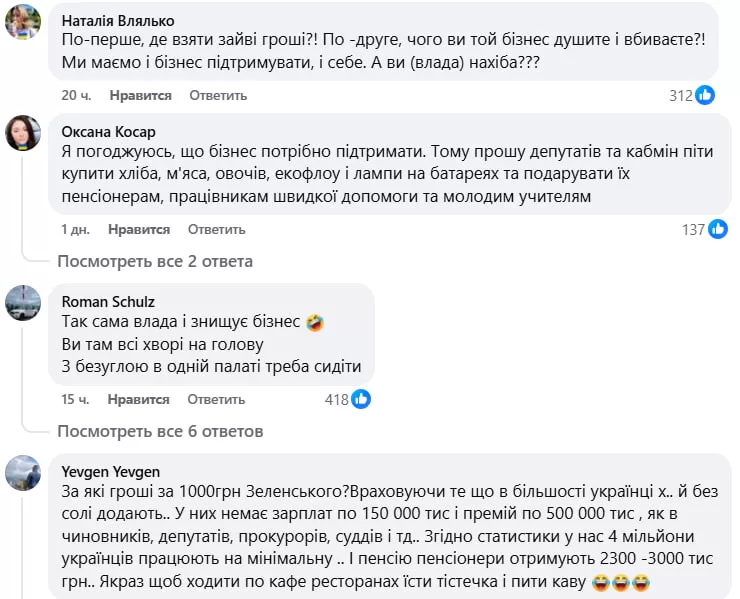This screenshot has width=740, height=599.
Task: Open Yevgen Yevgen profile avatar
Action: 23,472
